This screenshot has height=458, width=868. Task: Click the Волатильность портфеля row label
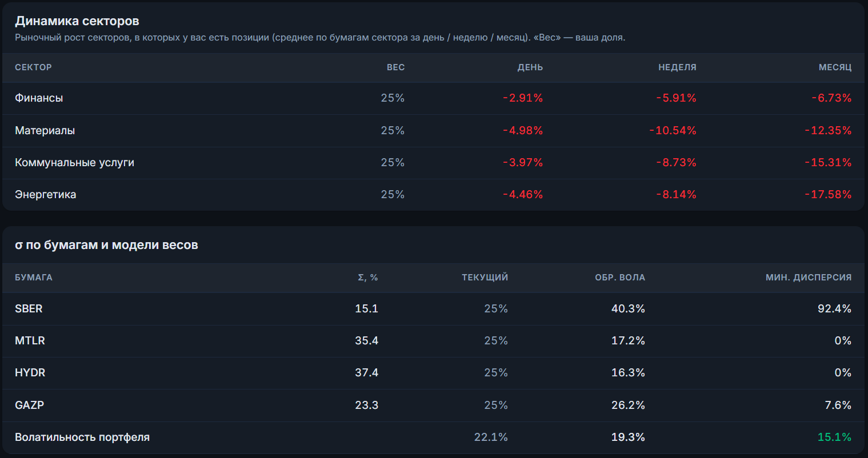point(82,437)
